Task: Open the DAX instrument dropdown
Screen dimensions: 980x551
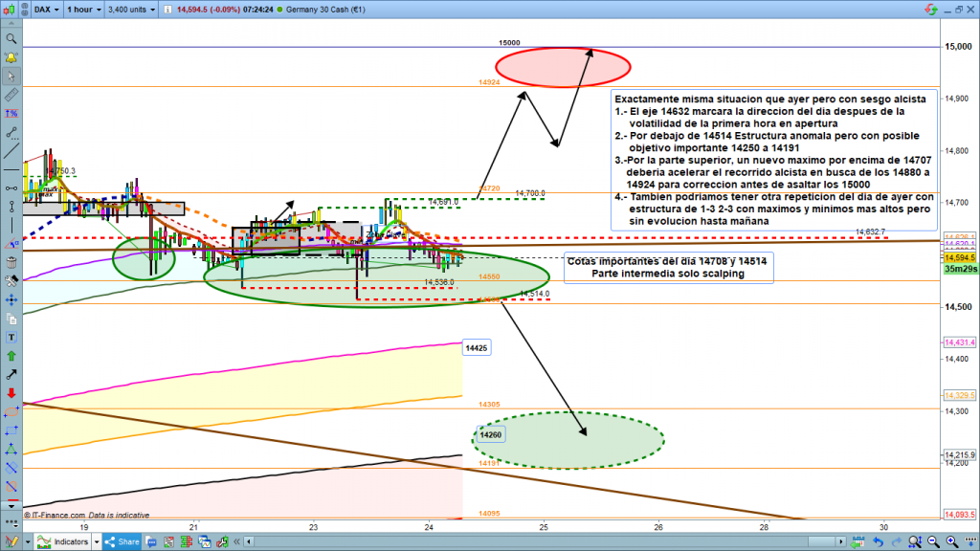Action: point(43,10)
